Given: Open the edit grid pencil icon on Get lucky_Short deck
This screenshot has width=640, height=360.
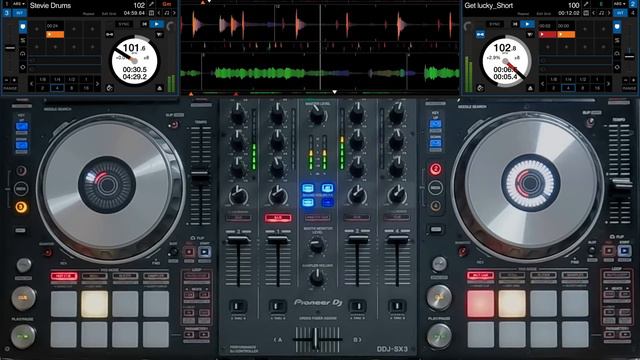Looking at the screenshot, I should tap(586, 4).
